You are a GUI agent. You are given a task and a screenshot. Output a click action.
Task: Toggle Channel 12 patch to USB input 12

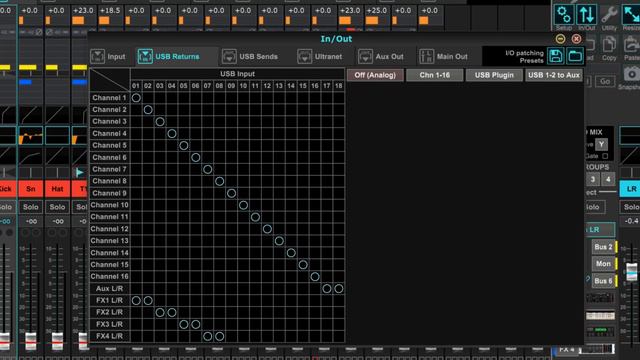pos(267,229)
